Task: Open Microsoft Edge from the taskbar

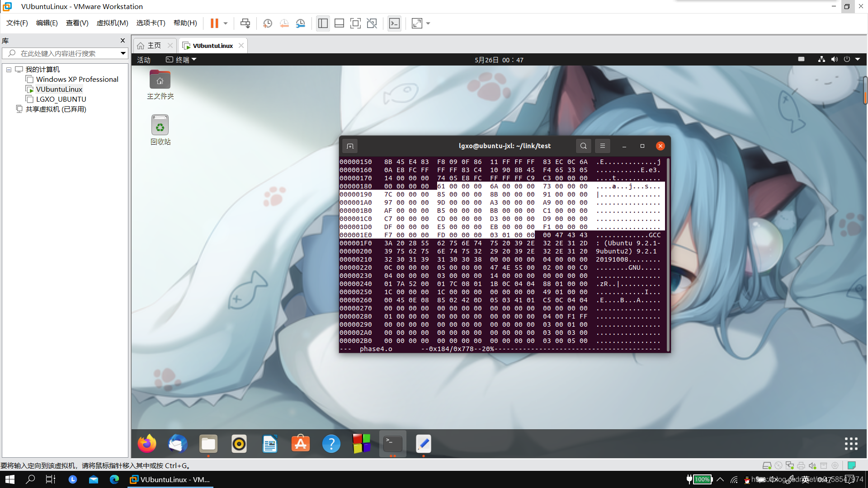Action: tap(114, 479)
